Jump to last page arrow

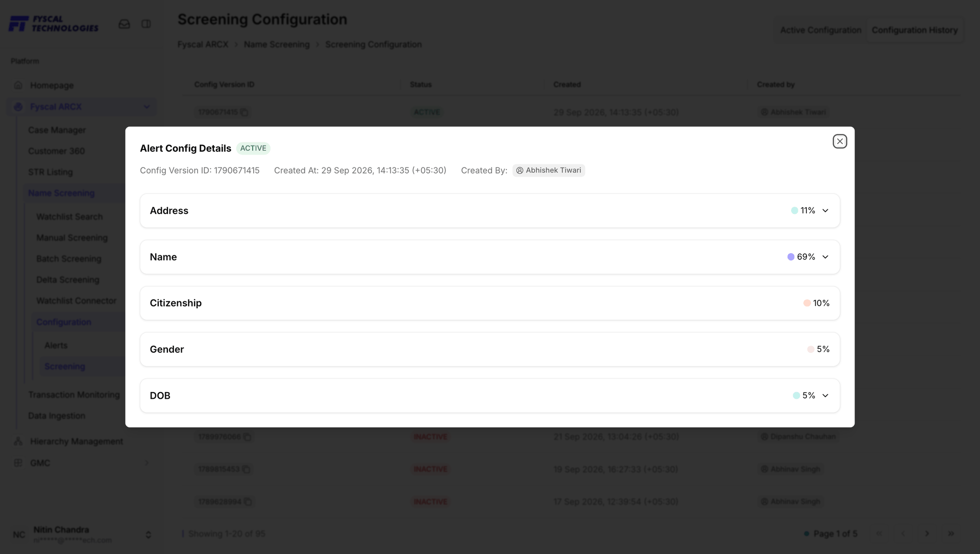(x=951, y=534)
